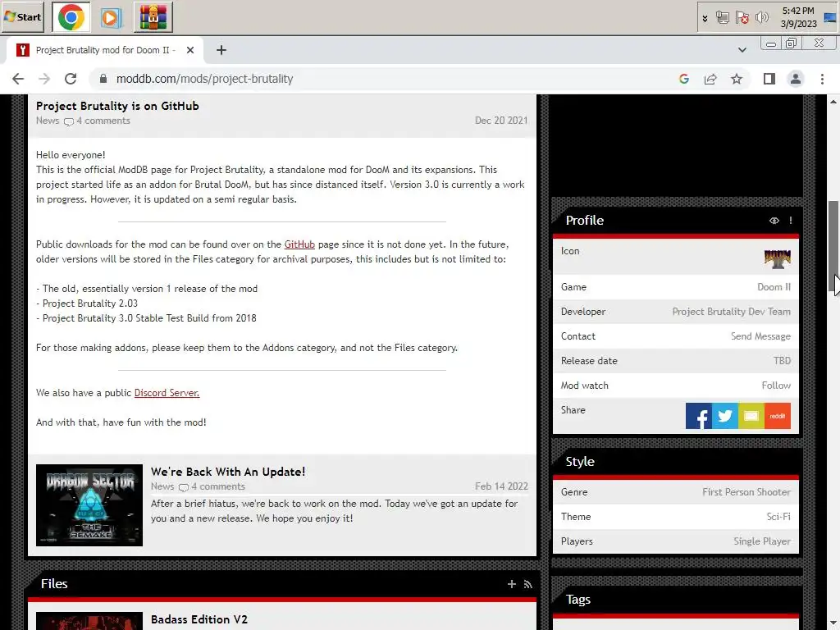The image size is (840, 630).
Task: Click TBD release date
Action: coord(782,361)
